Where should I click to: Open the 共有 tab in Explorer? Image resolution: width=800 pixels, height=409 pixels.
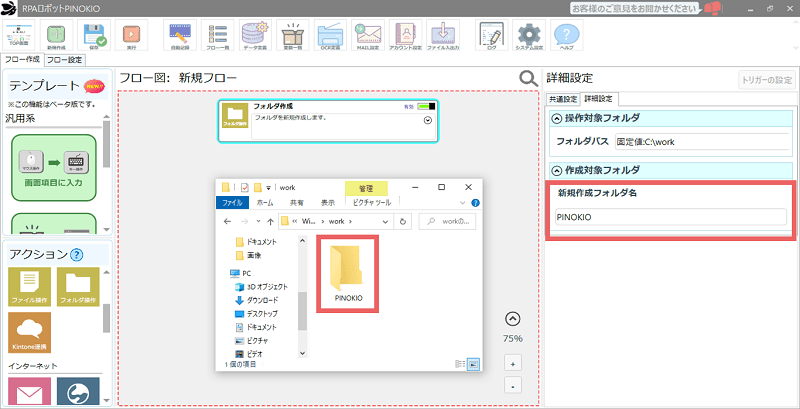point(296,202)
